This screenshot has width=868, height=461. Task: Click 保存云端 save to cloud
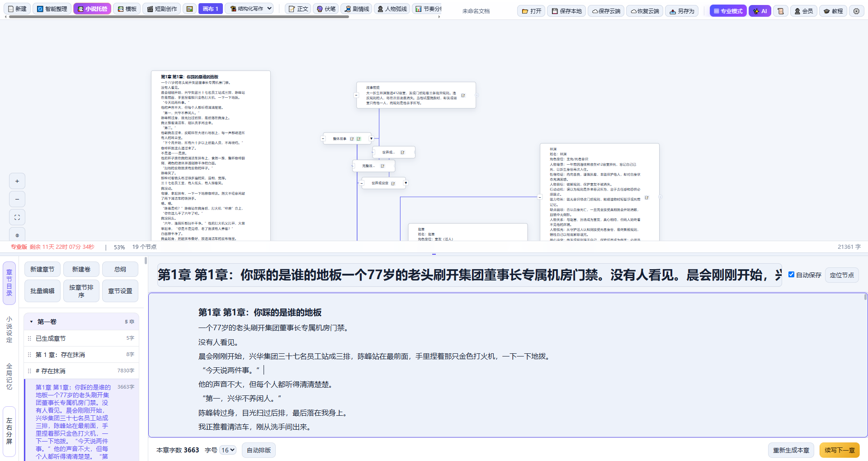coord(606,11)
